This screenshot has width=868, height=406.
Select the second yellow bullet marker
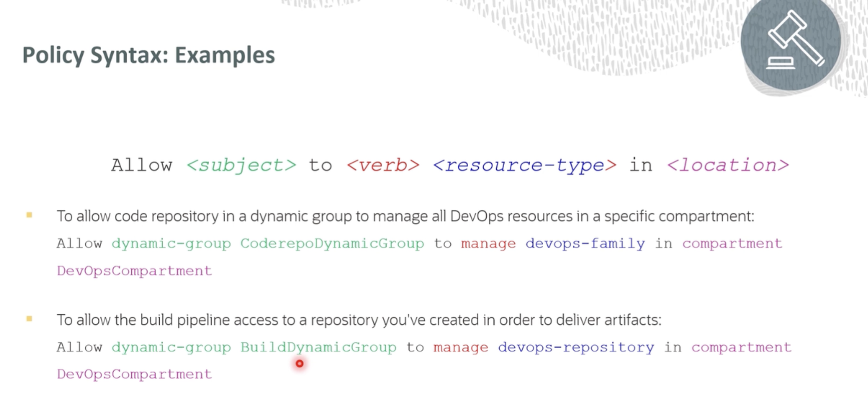coord(29,319)
